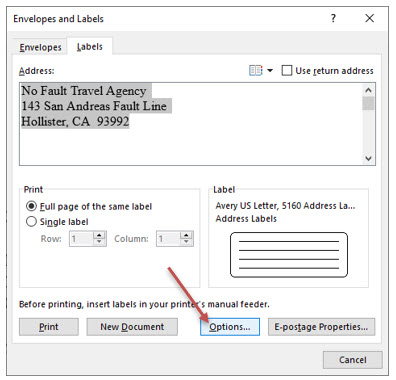Click the address box scroll up arrow
This screenshot has height=380, width=396.
point(368,90)
